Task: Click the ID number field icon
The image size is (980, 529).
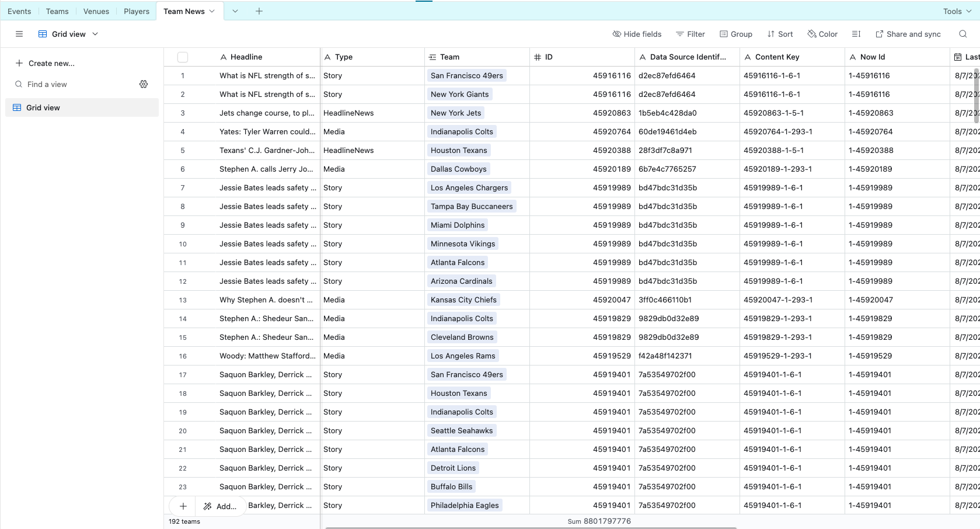Action: pyautogui.click(x=538, y=57)
